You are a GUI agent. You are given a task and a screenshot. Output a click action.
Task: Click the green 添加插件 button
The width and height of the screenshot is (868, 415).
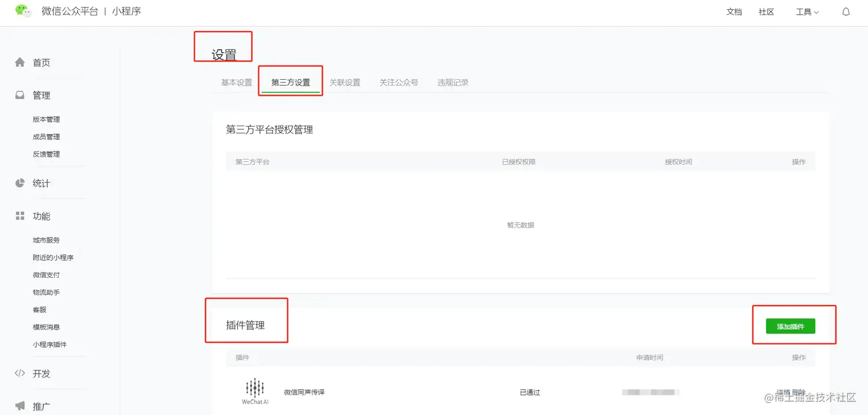point(790,326)
